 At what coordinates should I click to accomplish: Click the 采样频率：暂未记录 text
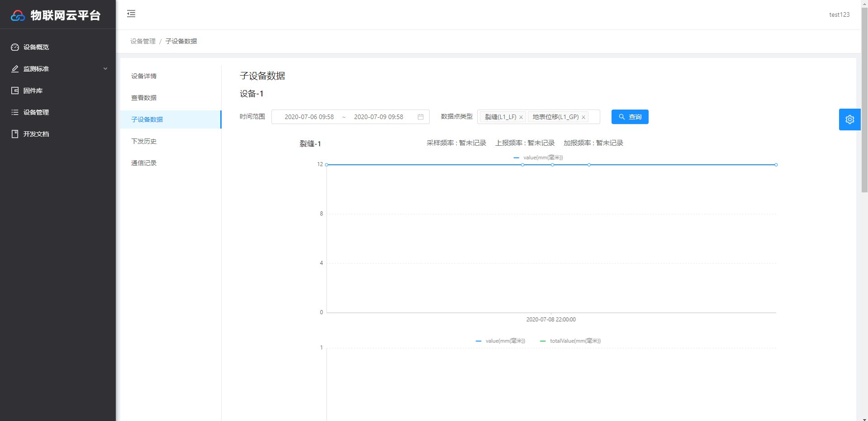[x=456, y=143]
